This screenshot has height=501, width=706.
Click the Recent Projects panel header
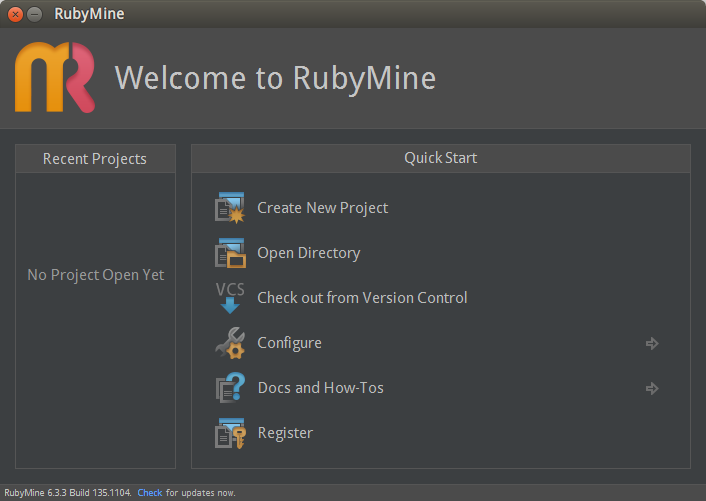95,159
